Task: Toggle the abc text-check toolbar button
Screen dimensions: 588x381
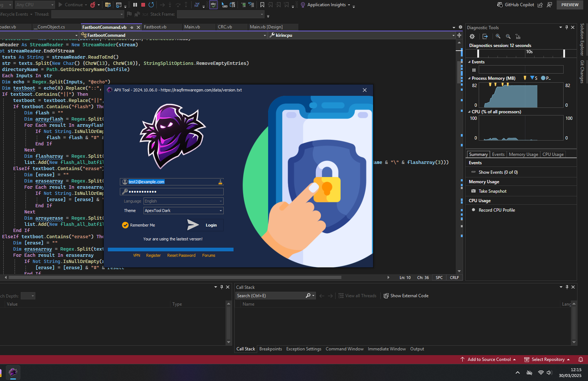Action: pos(213,5)
